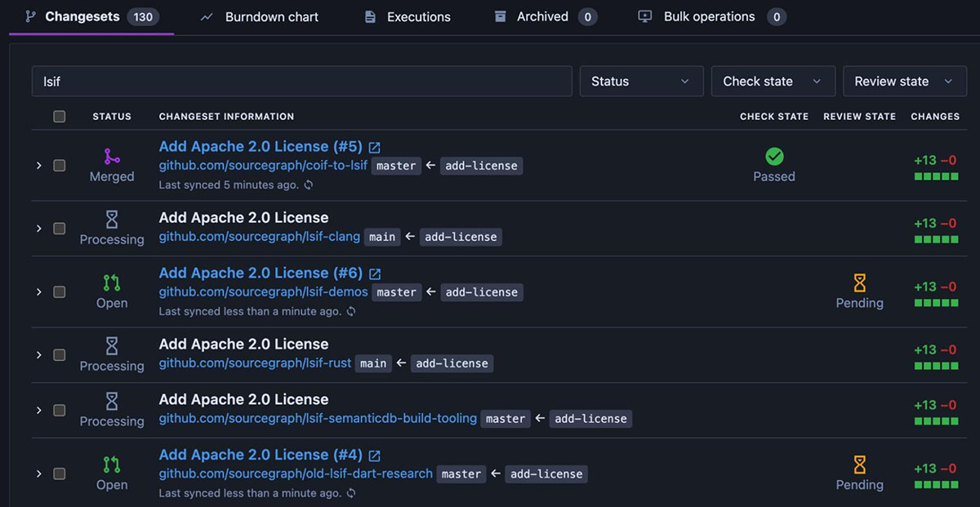Expand the old-lsif-dart-research row
The width and height of the screenshot is (980, 507).
pyautogui.click(x=38, y=474)
